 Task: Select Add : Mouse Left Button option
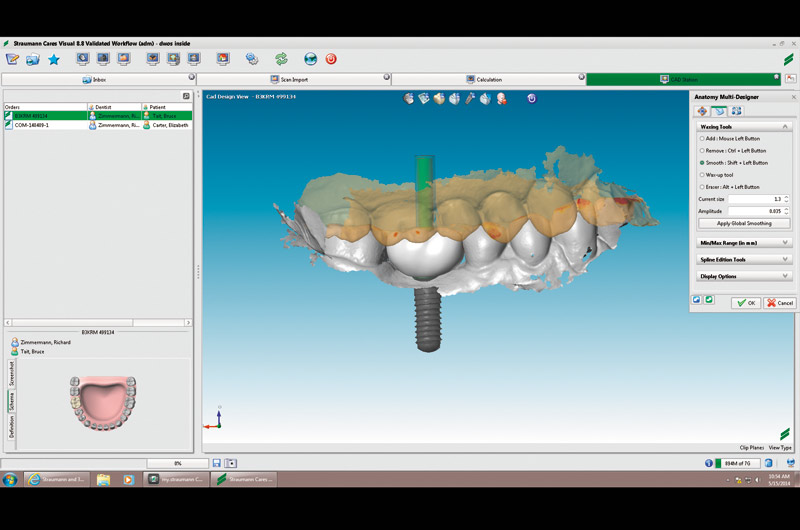(x=730, y=139)
